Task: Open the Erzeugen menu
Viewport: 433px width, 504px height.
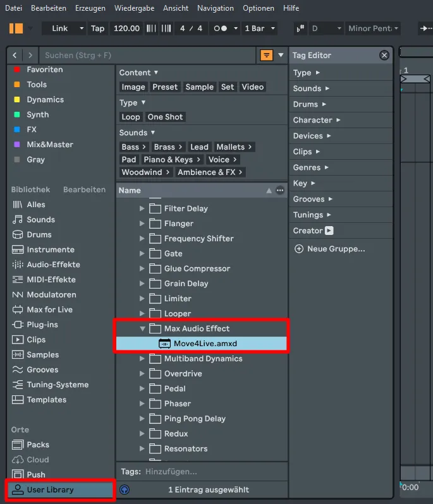Action: click(90, 8)
